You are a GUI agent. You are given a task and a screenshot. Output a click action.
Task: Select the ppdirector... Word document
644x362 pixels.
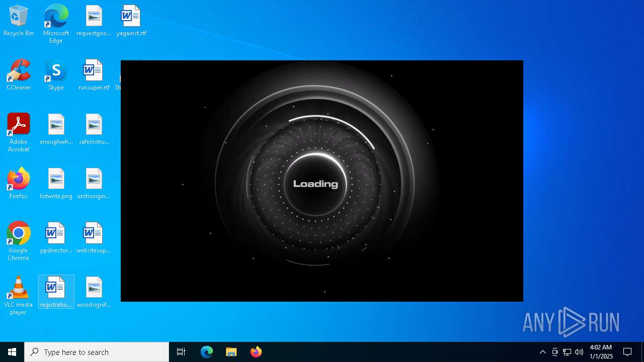point(56,238)
